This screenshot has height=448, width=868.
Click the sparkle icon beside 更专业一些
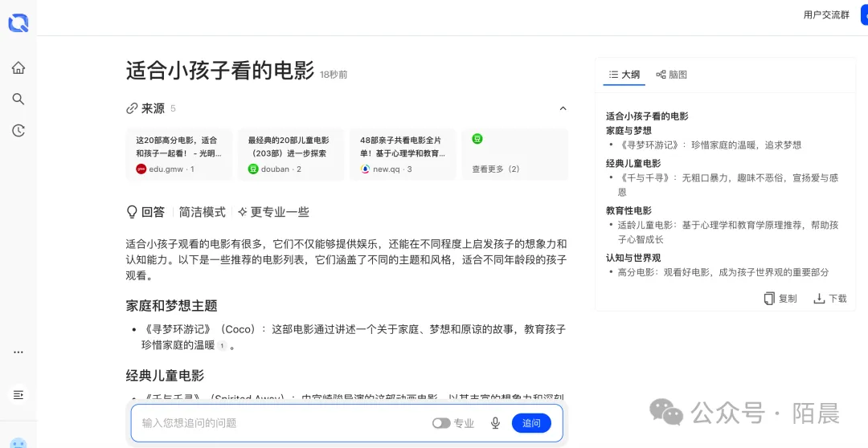243,212
